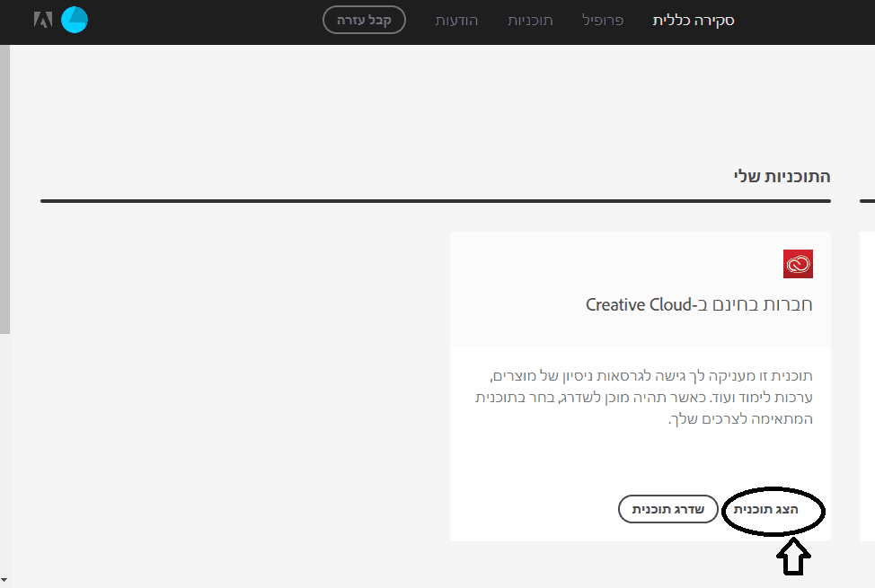
Task: Click the left vertical scrollbar thumb
Action: (4, 189)
